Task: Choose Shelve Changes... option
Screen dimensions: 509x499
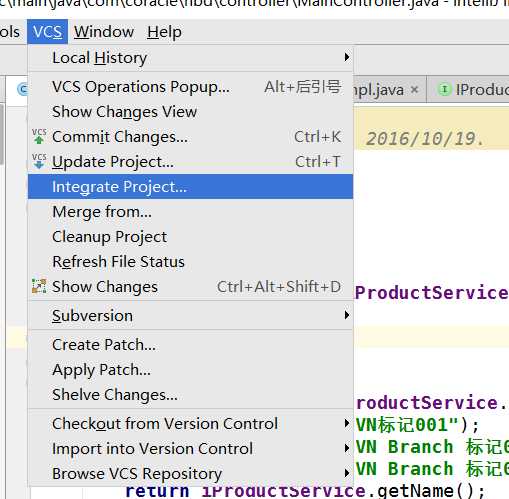Action: (x=190, y=395)
